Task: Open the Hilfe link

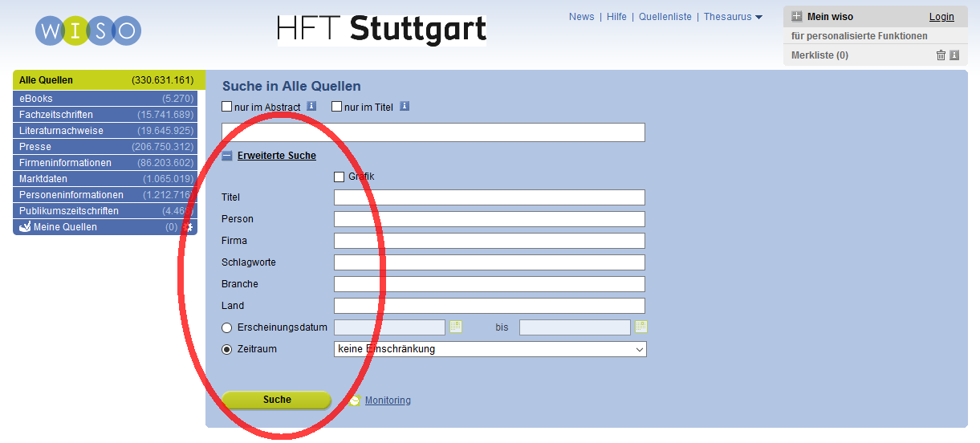Action: 616,17
